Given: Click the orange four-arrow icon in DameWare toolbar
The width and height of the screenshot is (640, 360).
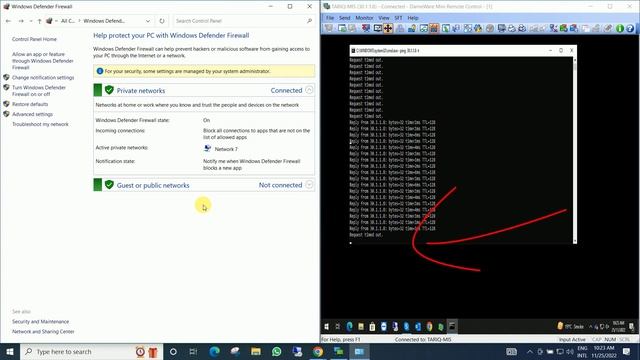Looking at the screenshot, I should coord(388,28).
